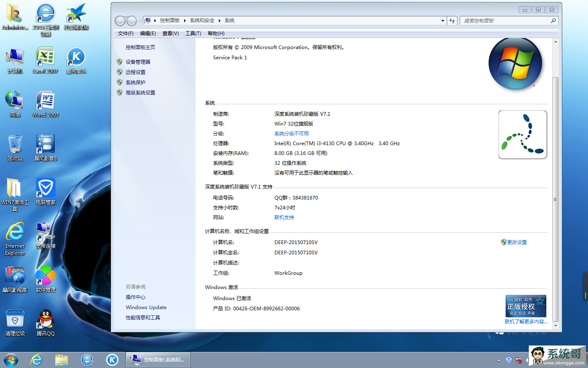Open 高级系统设置 from the sidebar
Viewport: 588px width, 368px height.
tap(140, 93)
